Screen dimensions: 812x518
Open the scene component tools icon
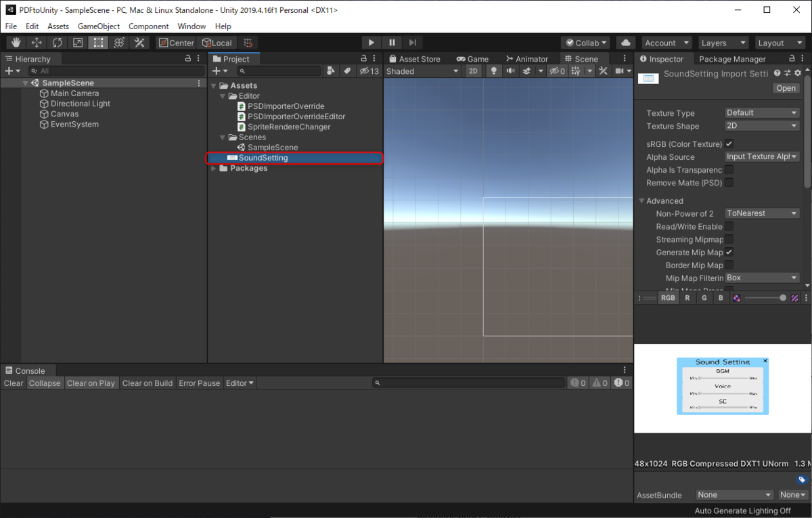pyautogui.click(x=604, y=70)
